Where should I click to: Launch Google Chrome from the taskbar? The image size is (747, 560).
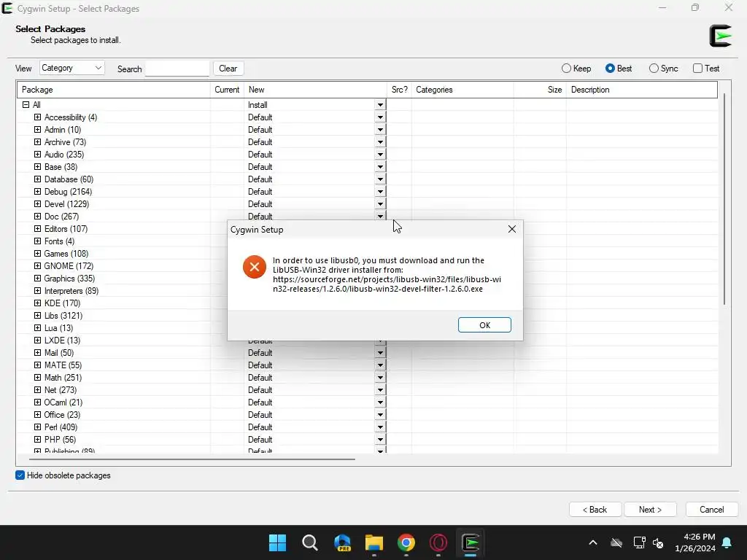(x=406, y=542)
